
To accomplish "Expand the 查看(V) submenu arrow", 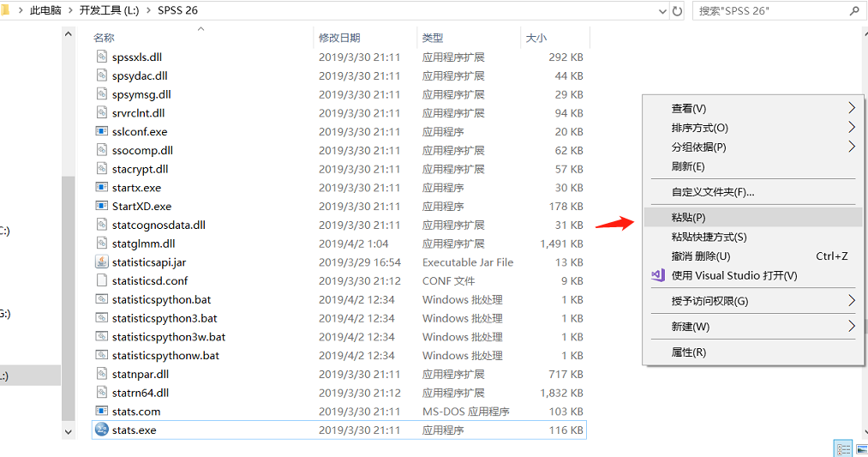I will coord(852,107).
